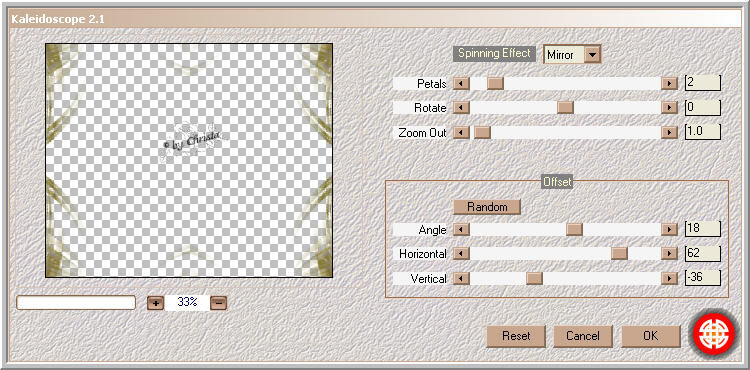Screen dimensions: 750x370
Task: Click the Rotate value field
Action: click(703, 107)
